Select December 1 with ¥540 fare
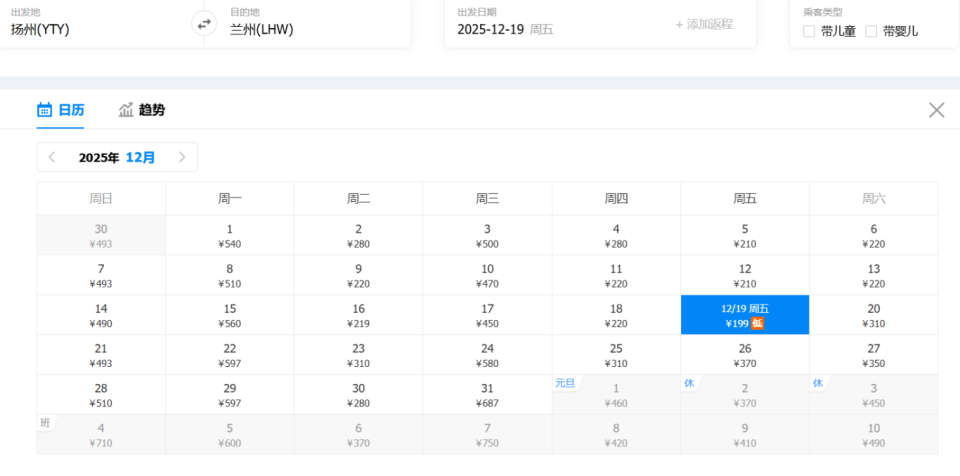 click(x=230, y=235)
